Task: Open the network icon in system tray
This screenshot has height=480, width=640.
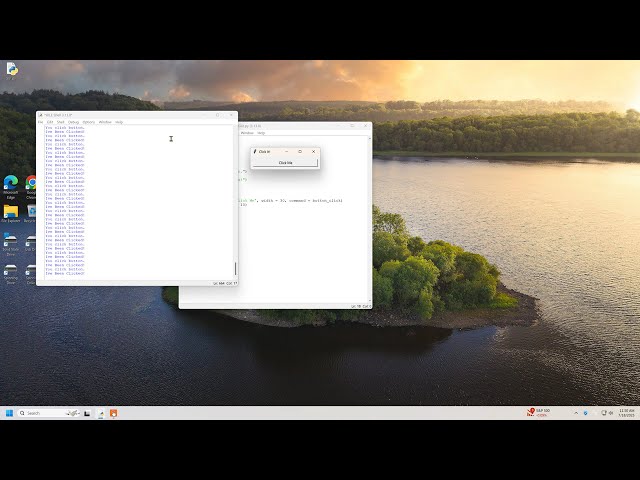Action: [x=604, y=413]
